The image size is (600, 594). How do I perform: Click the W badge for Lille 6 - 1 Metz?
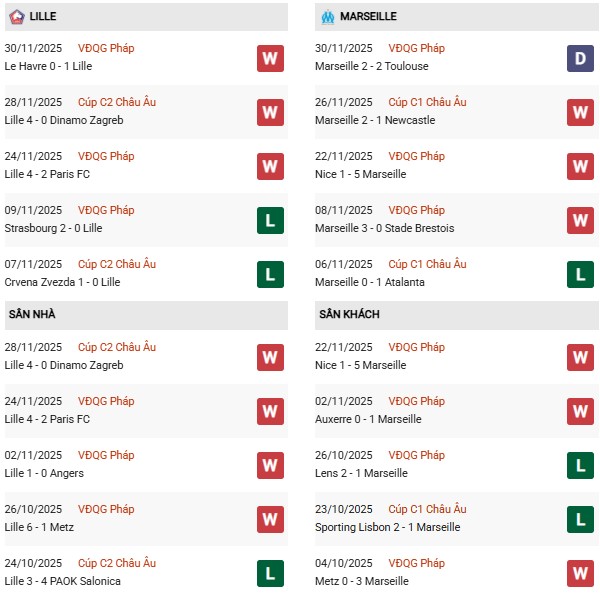pyautogui.click(x=269, y=519)
